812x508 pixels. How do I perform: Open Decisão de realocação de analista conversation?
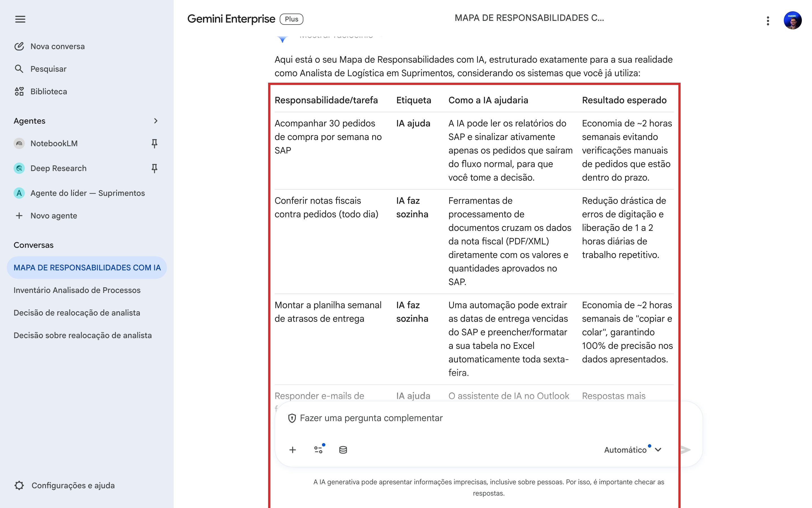pyautogui.click(x=87, y=313)
